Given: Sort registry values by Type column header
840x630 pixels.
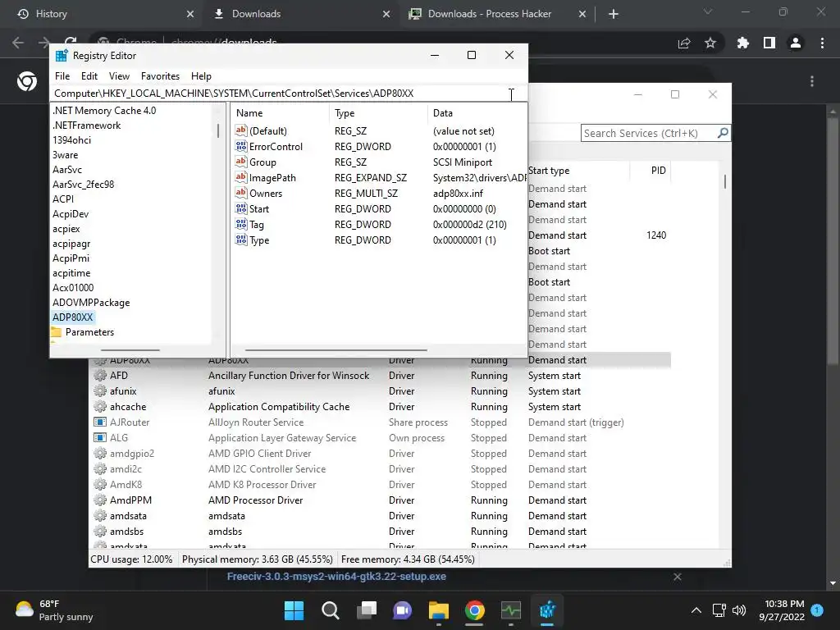Looking at the screenshot, I should 379,113.
